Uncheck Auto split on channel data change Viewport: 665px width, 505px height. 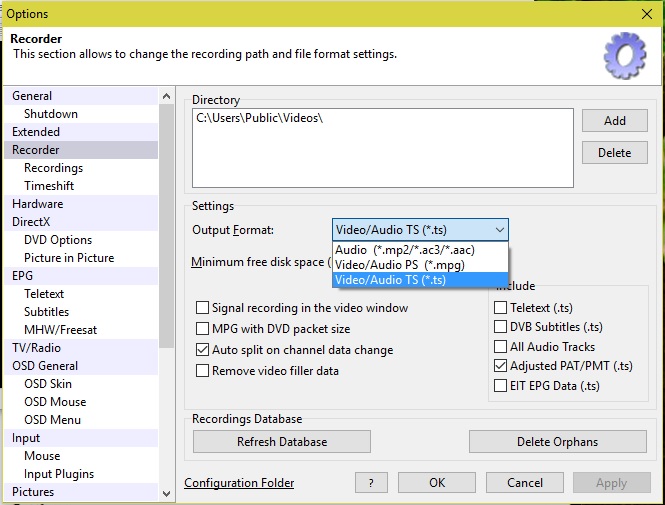point(203,350)
